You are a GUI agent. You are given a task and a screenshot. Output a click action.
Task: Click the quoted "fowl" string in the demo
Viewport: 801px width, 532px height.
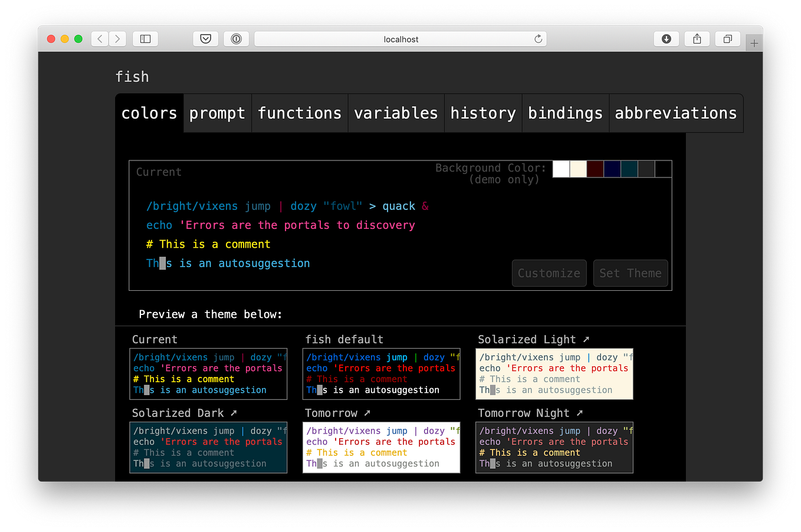click(343, 206)
